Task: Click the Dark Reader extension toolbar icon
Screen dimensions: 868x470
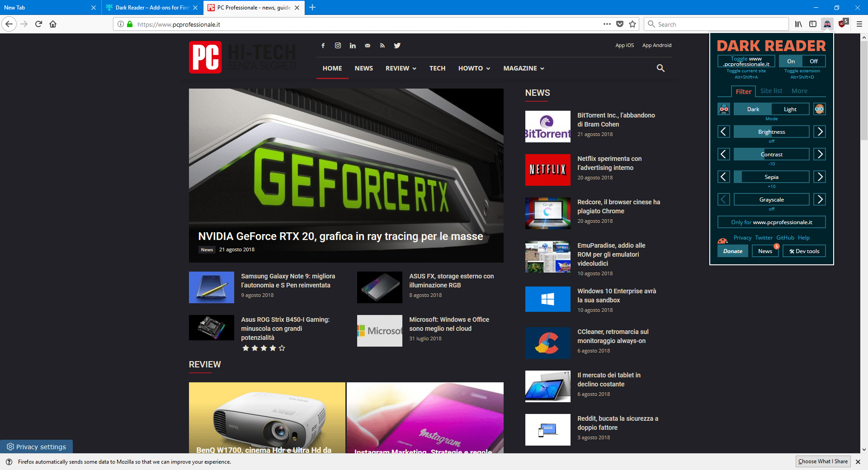Action: pos(827,24)
